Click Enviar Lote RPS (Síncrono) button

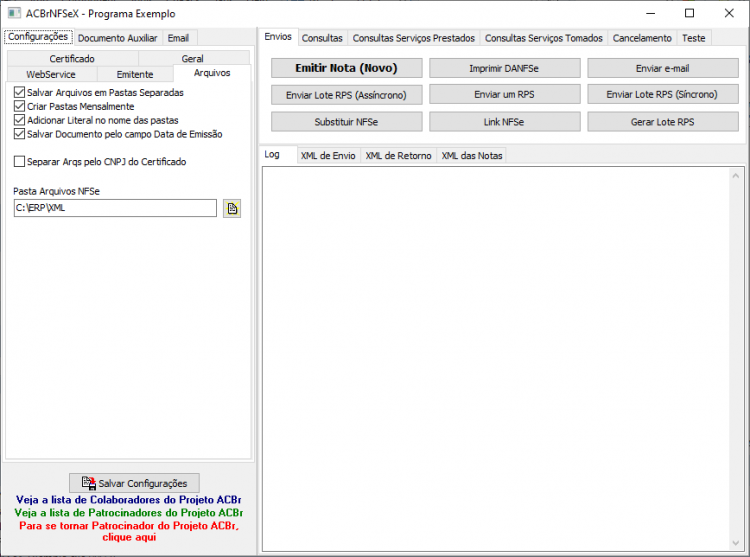click(662, 94)
